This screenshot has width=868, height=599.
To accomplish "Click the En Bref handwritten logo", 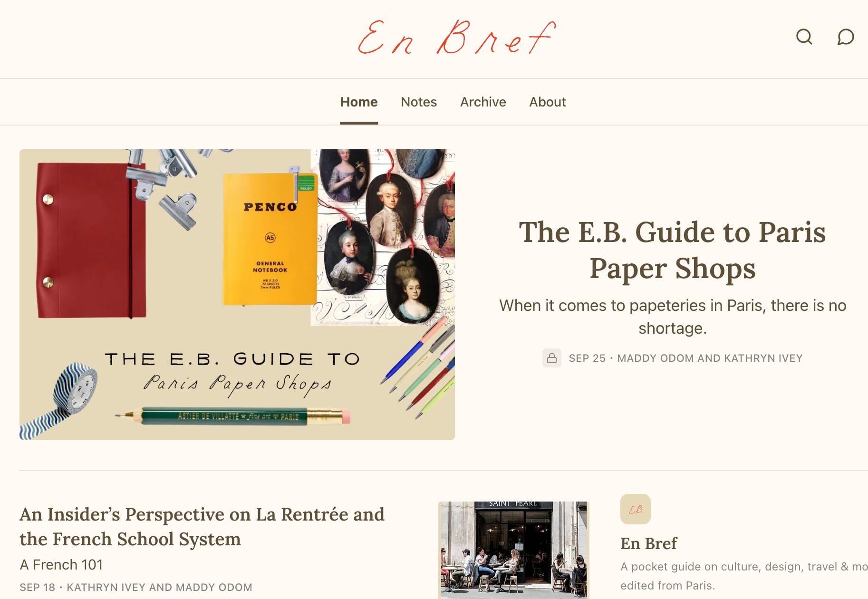I will click(456, 37).
